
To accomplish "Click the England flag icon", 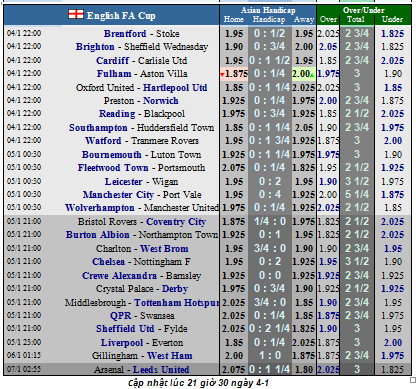I will pos(76,14).
